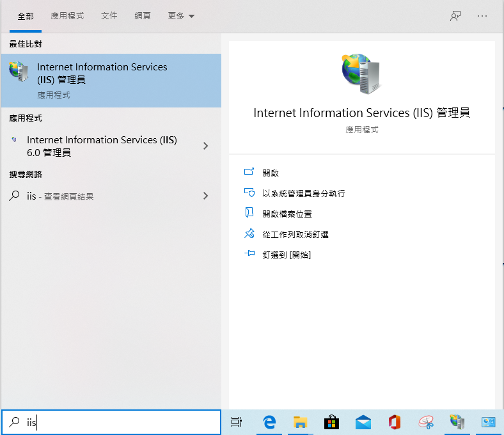This screenshot has width=504, height=435.
Task: Click the IIS 6.0 管理員 small icon
Action: coord(14,139)
